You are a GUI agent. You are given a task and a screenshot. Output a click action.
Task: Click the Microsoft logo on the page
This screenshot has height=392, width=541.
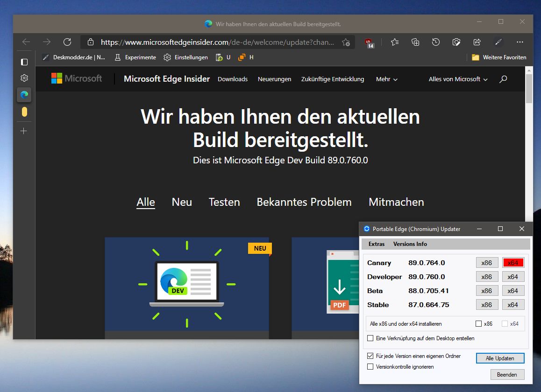point(77,78)
